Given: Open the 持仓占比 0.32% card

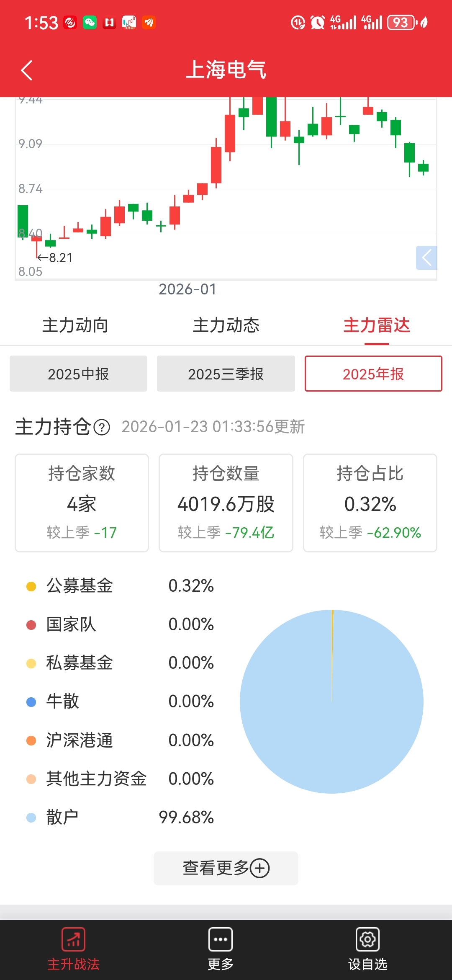Looking at the screenshot, I should pyautogui.click(x=370, y=503).
